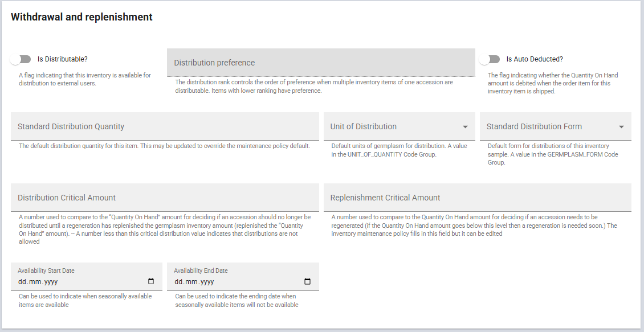Select month segment of Availability End Date
The width and height of the screenshot is (644, 332).
(192, 282)
